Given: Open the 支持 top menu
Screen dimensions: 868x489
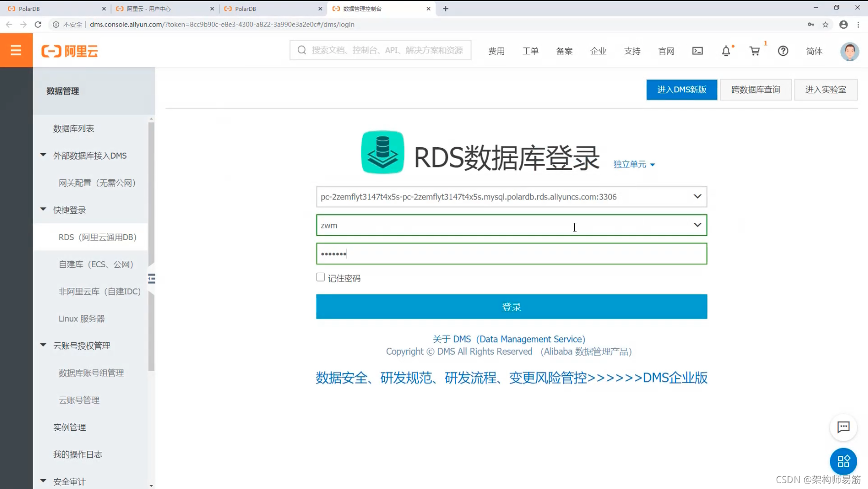Looking at the screenshot, I should point(632,51).
